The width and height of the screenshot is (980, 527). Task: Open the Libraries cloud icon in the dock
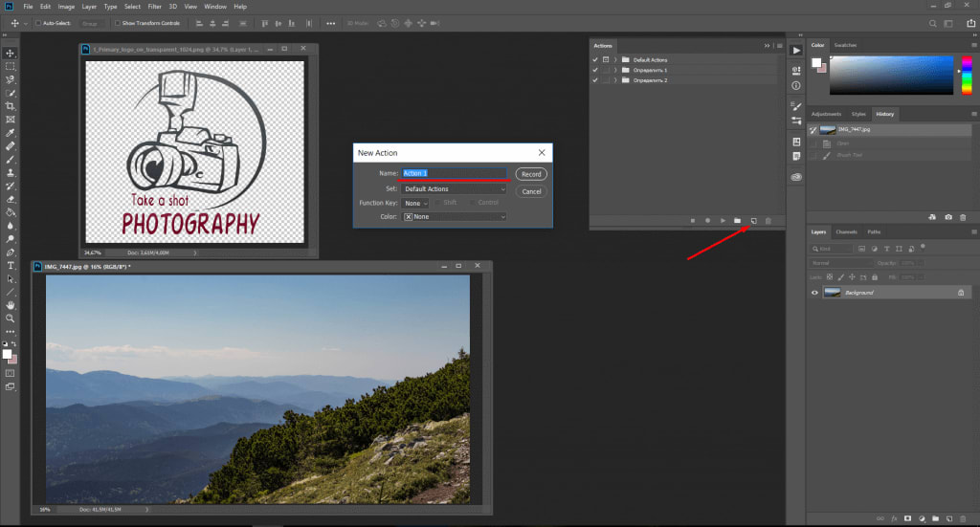[x=796, y=177]
